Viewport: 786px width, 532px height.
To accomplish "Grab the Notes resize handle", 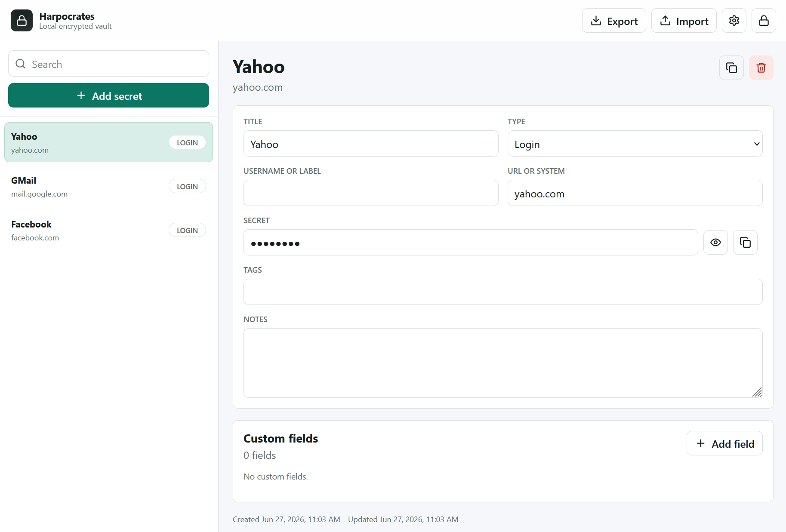I will coord(757,392).
